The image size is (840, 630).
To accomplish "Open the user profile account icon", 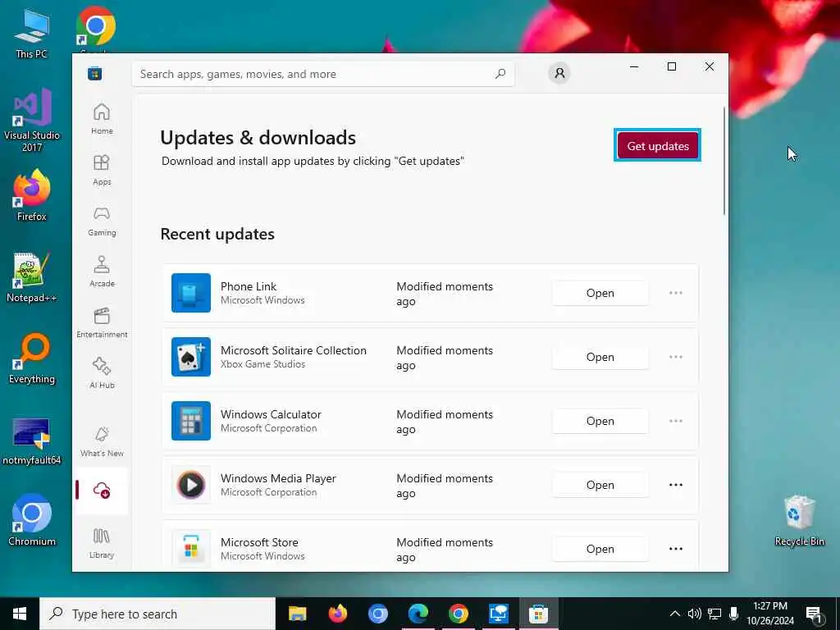I will [559, 73].
